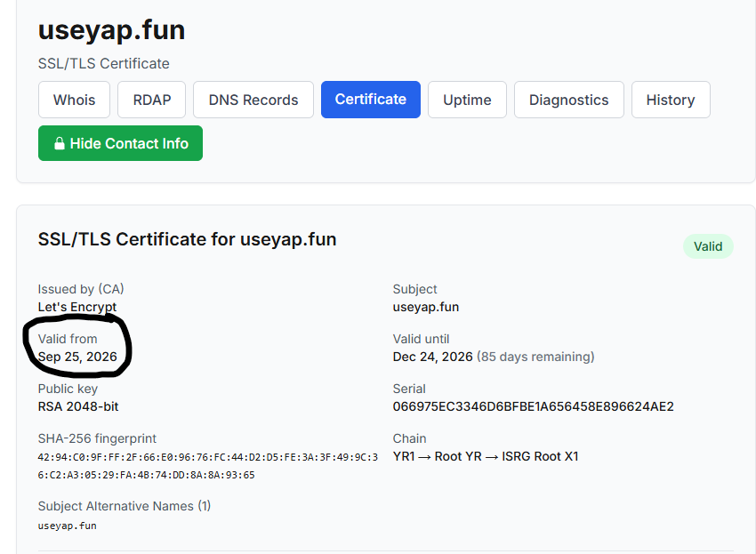Screen dimensions: 756x554
Task: Open the Whois tab
Action: pos(74,100)
